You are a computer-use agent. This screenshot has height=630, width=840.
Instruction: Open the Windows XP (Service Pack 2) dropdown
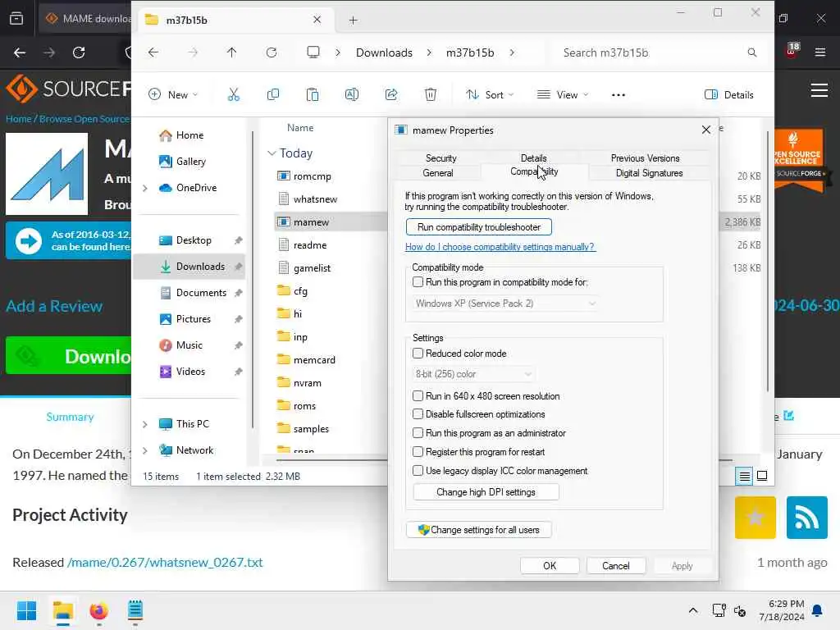pyautogui.click(x=505, y=304)
